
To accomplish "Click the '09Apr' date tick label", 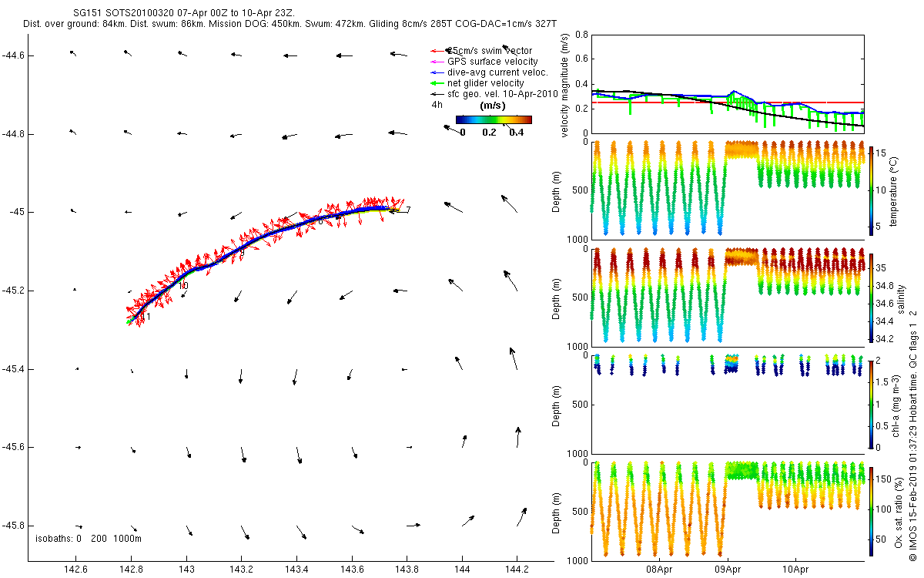I will coord(728,570).
